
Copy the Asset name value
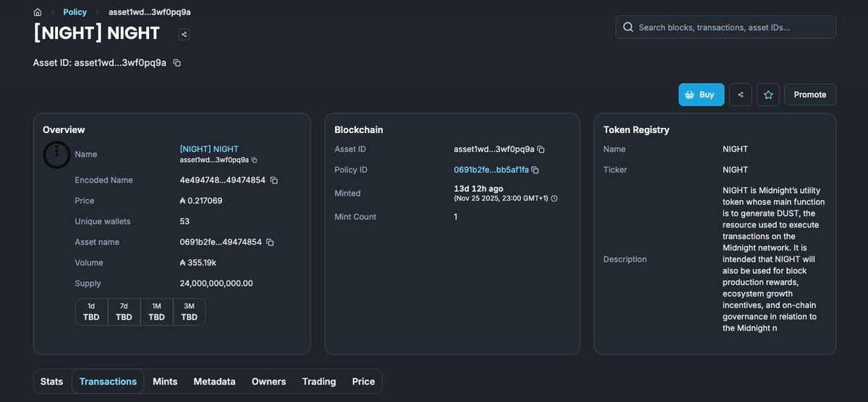pos(270,242)
